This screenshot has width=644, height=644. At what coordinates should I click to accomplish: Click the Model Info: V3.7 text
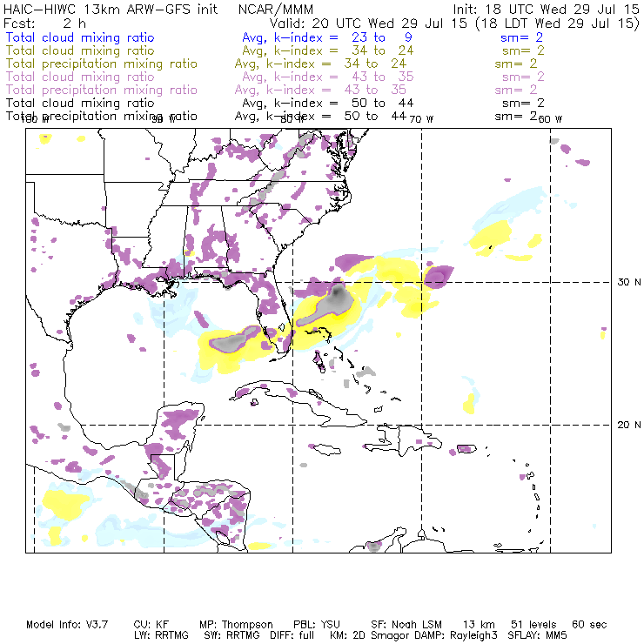(x=67, y=625)
